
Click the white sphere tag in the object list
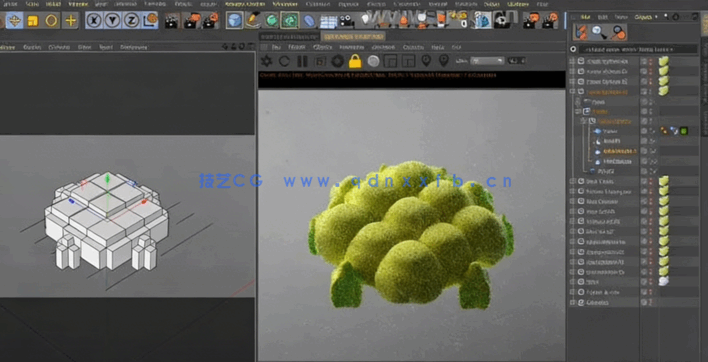pyautogui.click(x=663, y=281)
